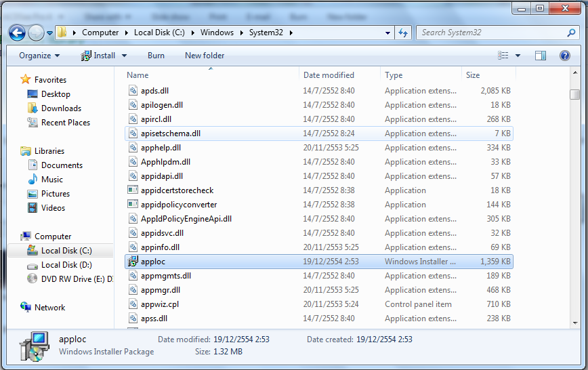Click Burn in the toolbar
Screen dimensions: 588x370
[156, 56]
